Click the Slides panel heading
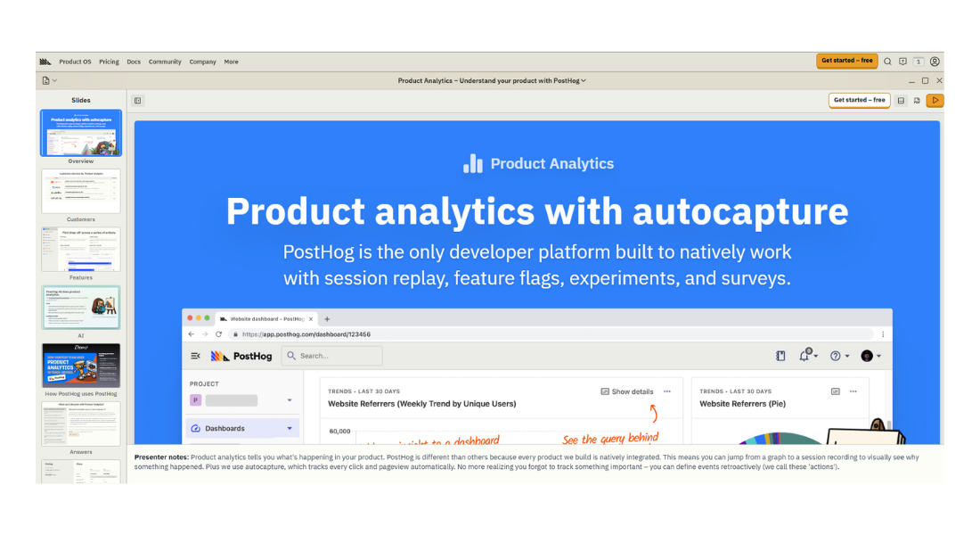The height and width of the screenshot is (535, 980). 80,100
